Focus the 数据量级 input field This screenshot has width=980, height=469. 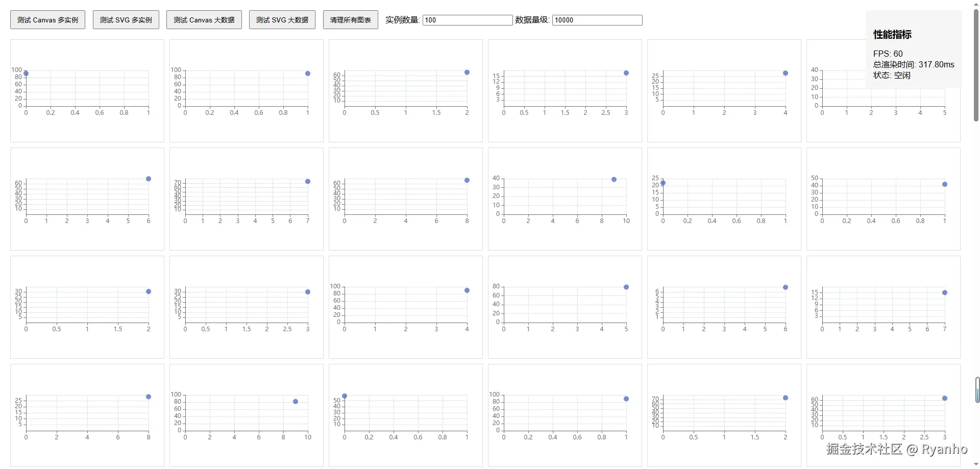597,20
